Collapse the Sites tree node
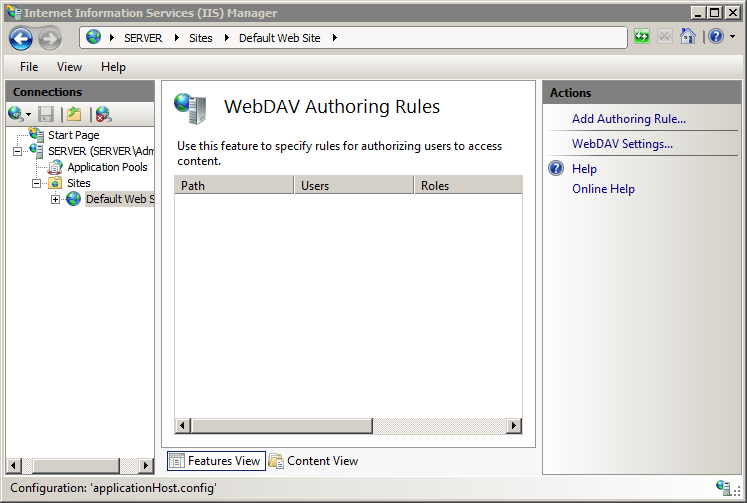The image size is (747, 503). [36, 183]
